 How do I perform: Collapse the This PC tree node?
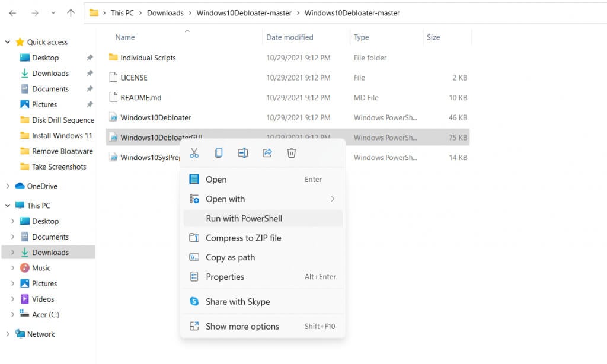click(8, 206)
